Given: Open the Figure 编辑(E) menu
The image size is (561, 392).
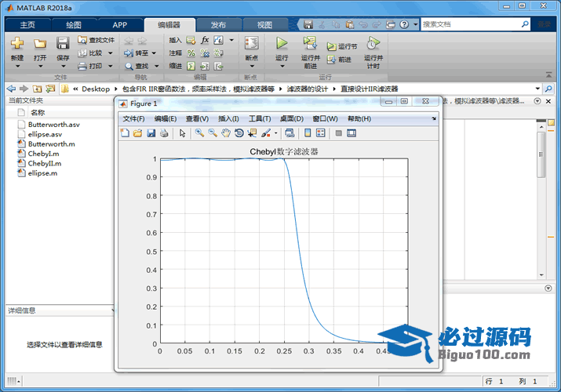Looking at the screenshot, I should tap(166, 118).
